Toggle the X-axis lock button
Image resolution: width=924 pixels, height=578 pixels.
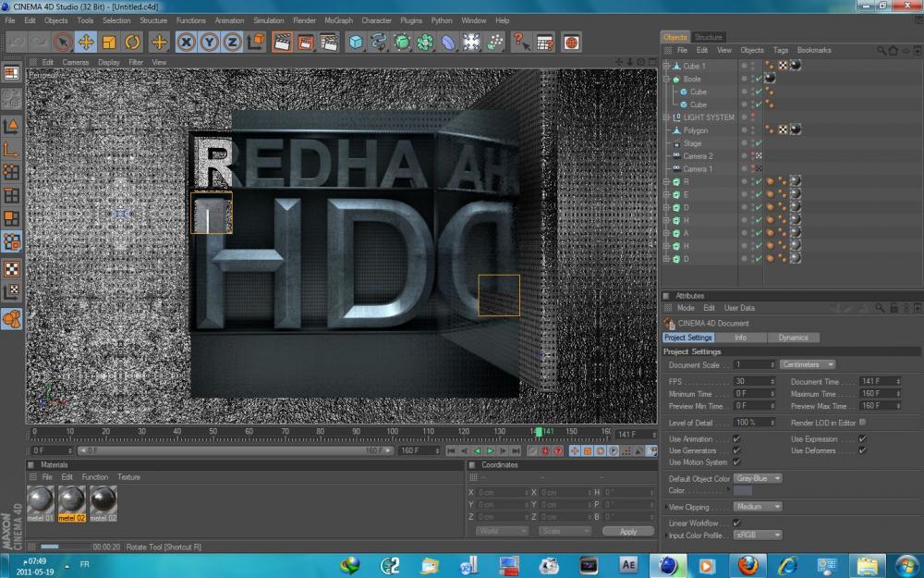tap(187, 42)
